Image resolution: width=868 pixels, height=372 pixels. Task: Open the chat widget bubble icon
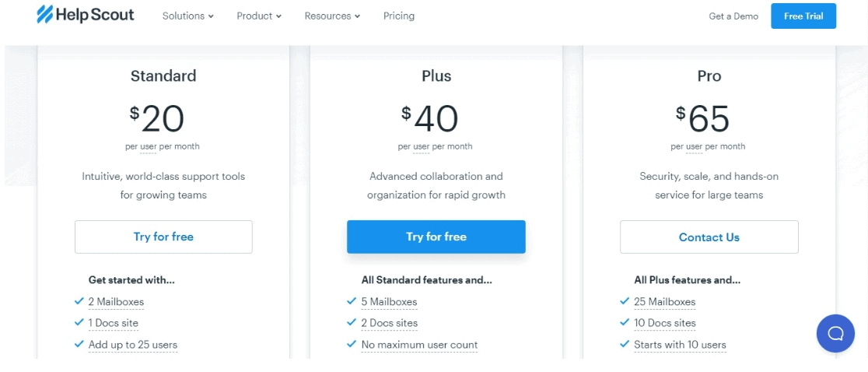click(835, 333)
